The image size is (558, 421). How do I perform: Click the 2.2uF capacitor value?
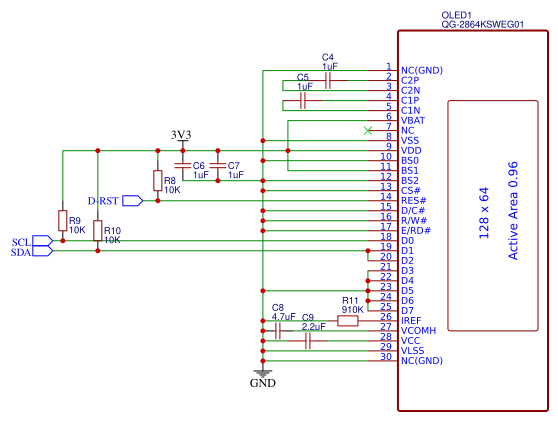[314, 326]
